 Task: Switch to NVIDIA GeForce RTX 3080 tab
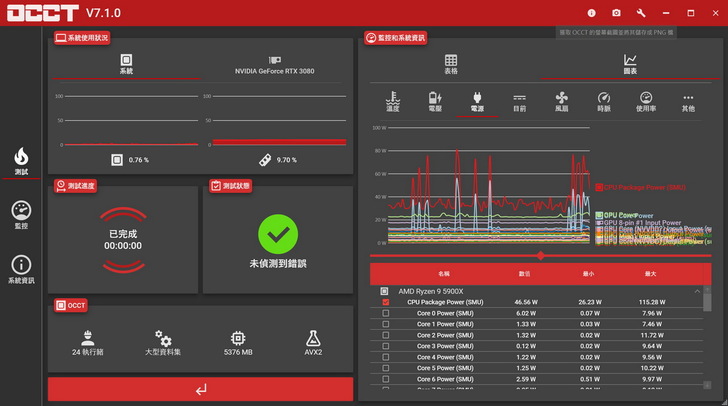point(274,65)
